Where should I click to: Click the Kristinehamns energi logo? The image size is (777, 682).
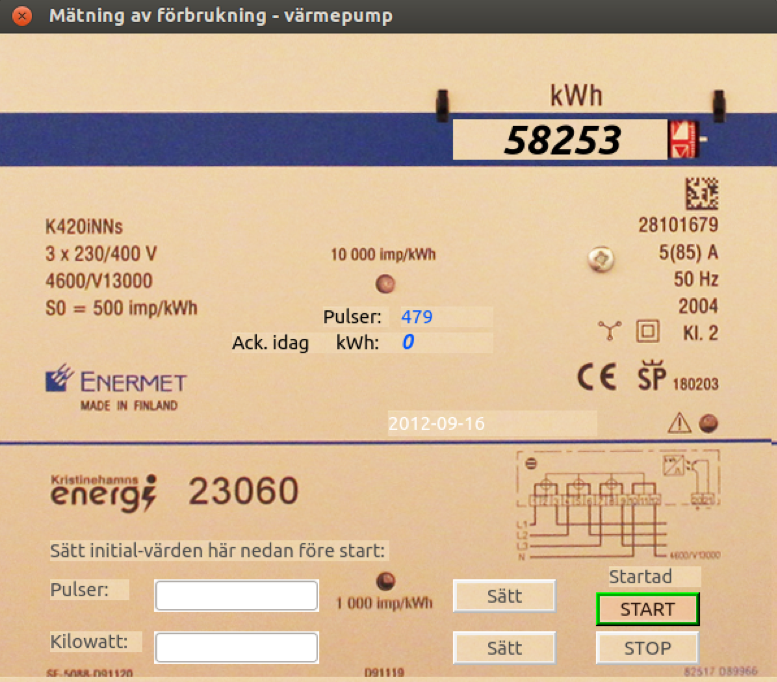pos(104,491)
